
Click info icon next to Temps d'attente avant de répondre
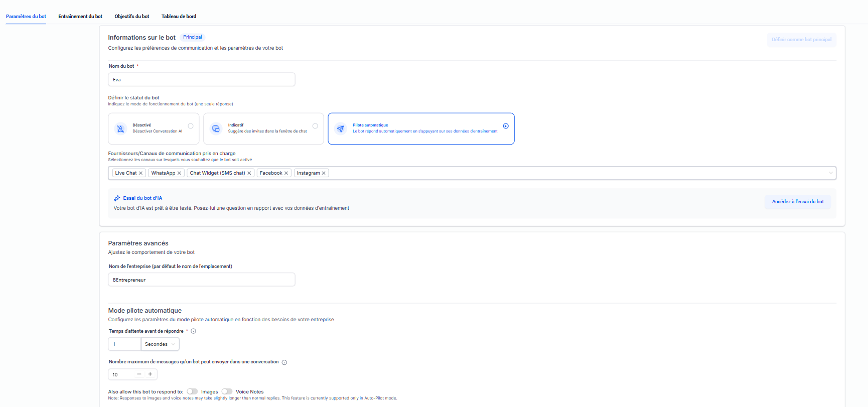[194, 331]
